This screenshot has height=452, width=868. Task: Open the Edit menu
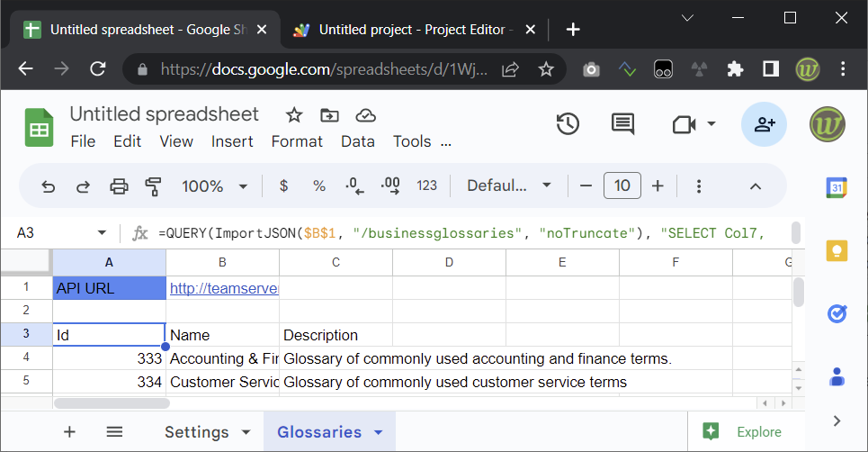pos(128,141)
